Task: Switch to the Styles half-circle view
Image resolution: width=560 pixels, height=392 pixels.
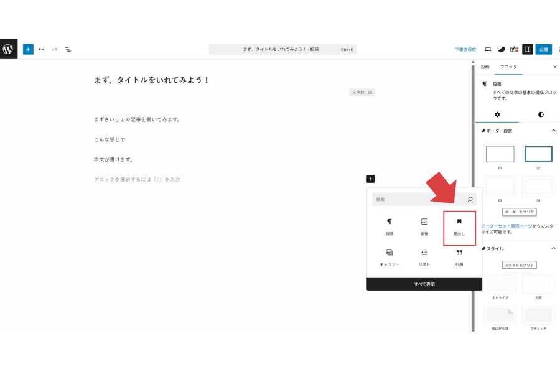Action: 540,114
